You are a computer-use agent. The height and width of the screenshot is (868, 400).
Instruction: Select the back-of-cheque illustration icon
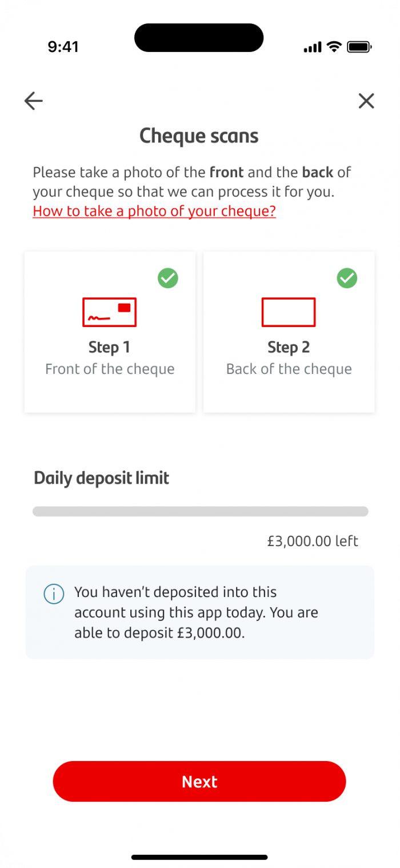click(289, 312)
